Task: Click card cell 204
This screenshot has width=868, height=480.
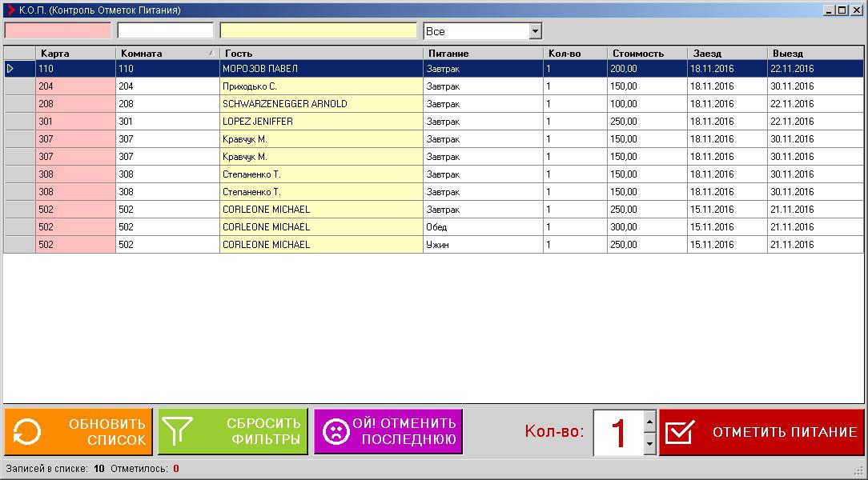Action: click(x=75, y=86)
